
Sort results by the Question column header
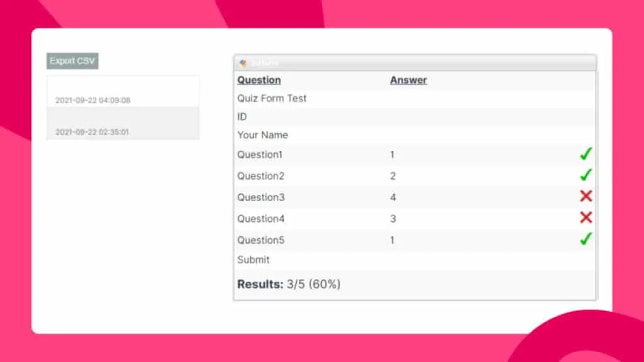[x=258, y=80]
